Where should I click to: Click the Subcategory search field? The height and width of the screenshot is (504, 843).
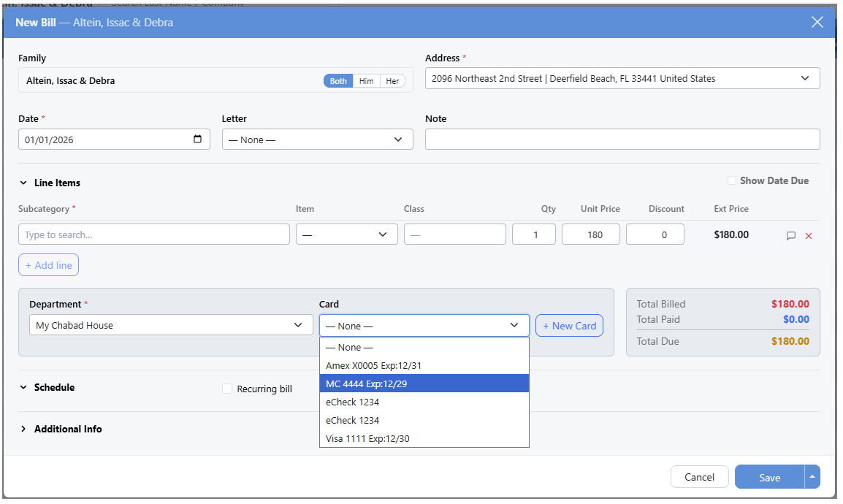tap(153, 234)
